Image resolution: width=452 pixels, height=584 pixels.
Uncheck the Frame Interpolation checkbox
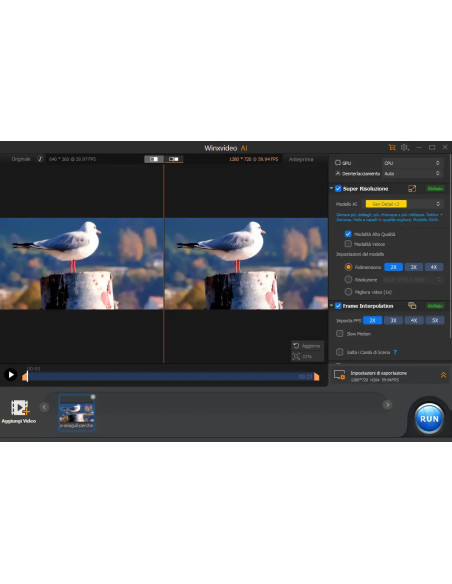(338, 306)
